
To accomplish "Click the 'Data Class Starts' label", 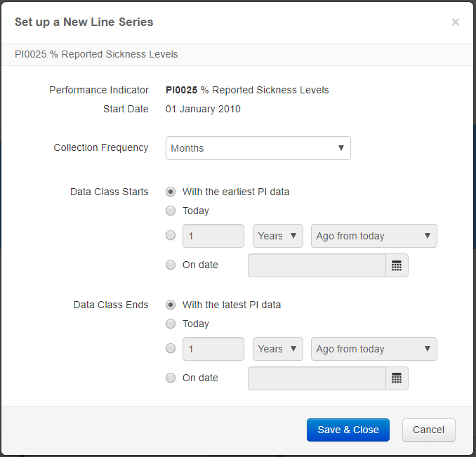I will [110, 192].
